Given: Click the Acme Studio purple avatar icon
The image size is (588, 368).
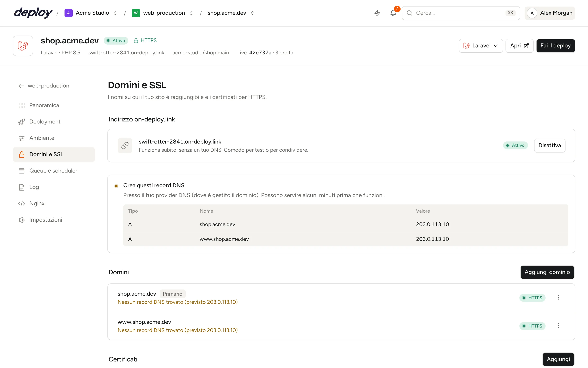Looking at the screenshot, I should (x=69, y=13).
